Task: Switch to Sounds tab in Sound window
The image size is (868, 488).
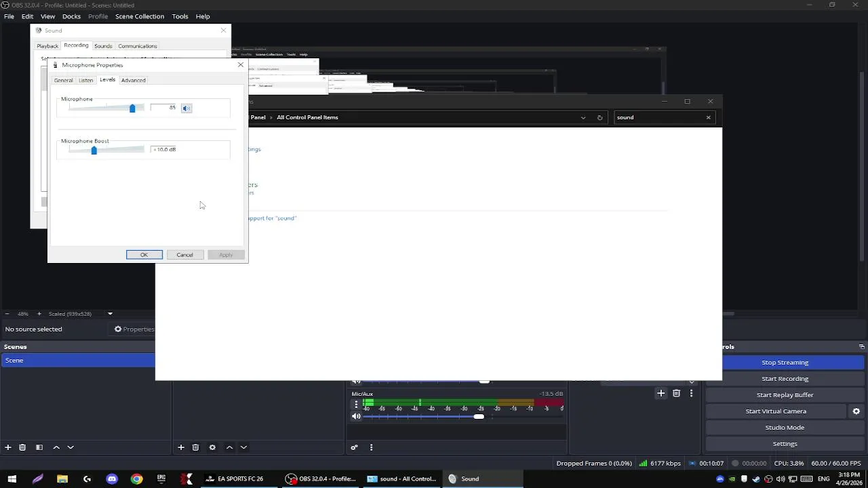Action: tap(103, 46)
